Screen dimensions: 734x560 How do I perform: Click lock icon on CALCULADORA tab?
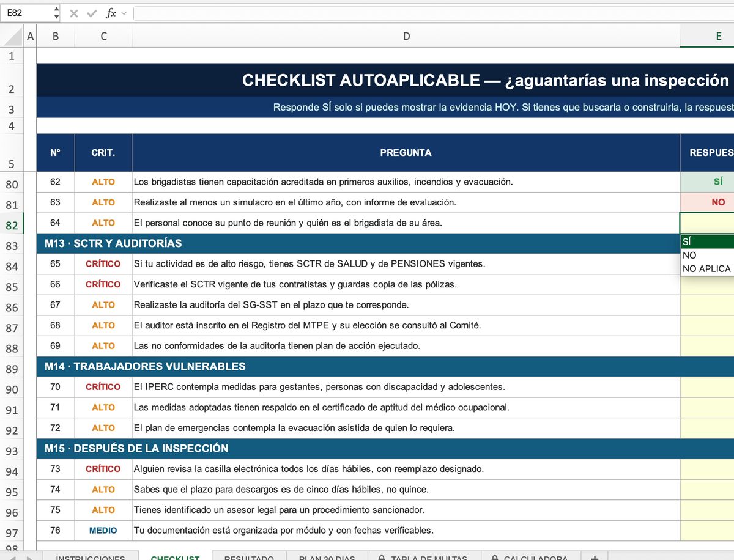(494, 557)
